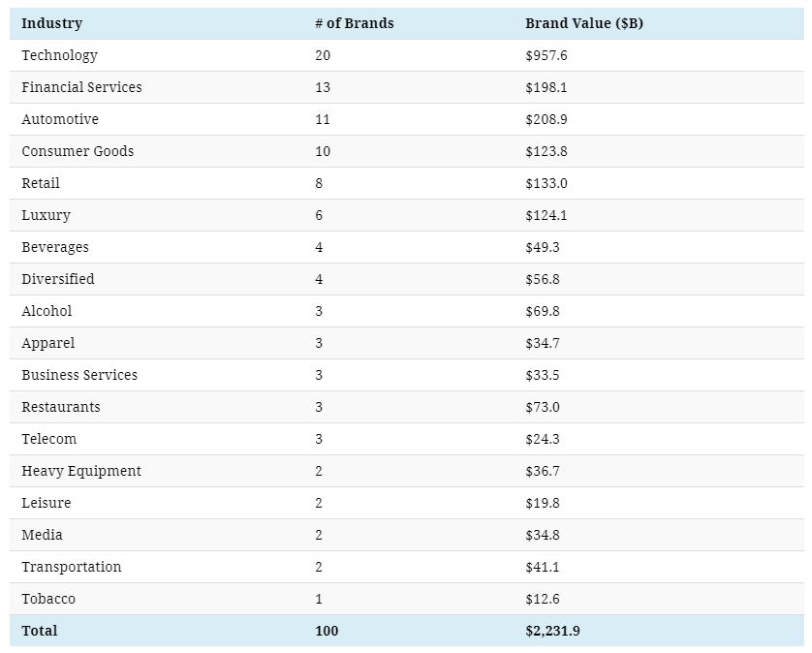
Task: Click the Total row label
Action: 40,631
